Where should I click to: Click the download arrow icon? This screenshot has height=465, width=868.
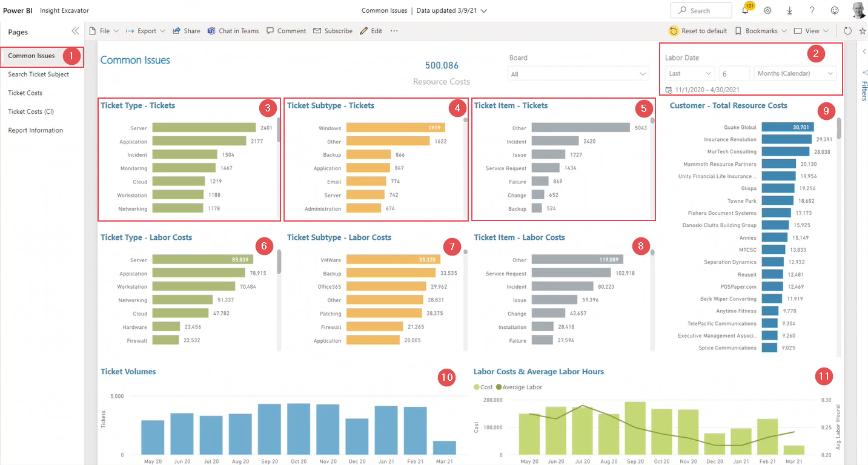pos(790,10)
